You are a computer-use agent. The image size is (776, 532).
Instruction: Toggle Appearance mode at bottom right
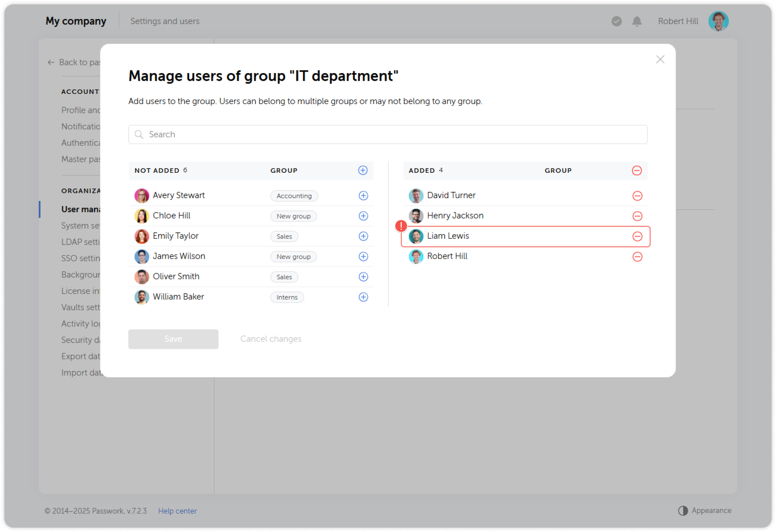pos(705,510)
